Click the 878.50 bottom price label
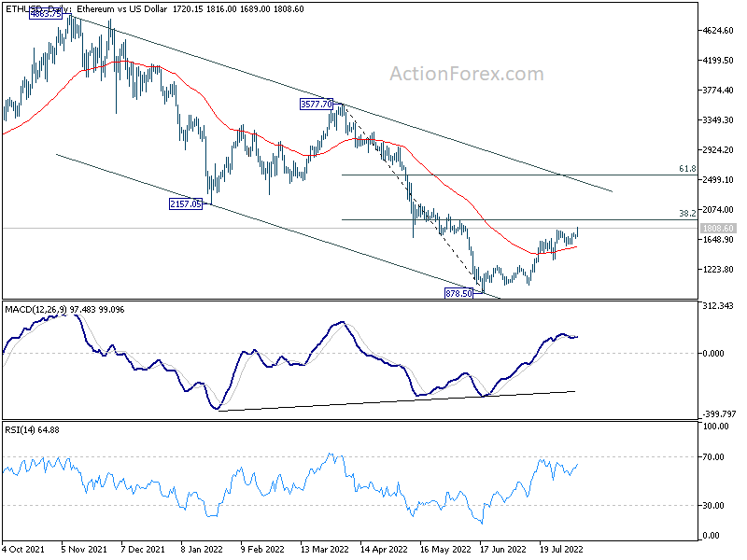 click(458, 293)
